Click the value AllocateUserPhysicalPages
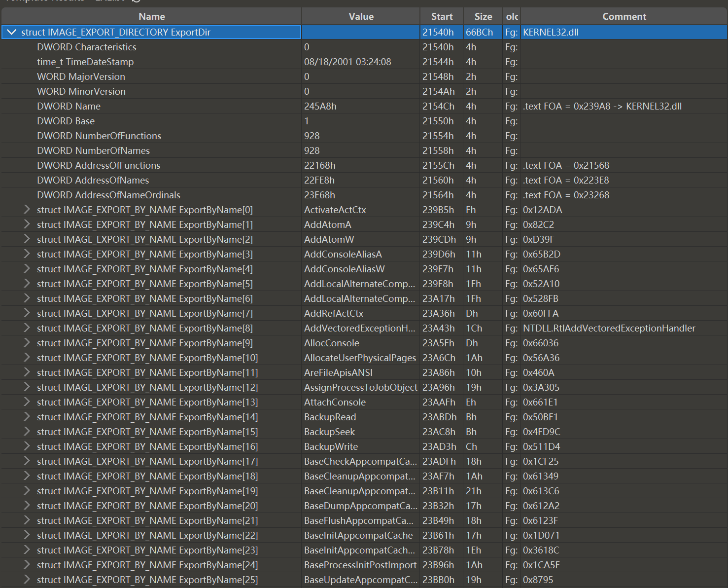The width and height of the screenshot is (728, 588). coord(360,358)
